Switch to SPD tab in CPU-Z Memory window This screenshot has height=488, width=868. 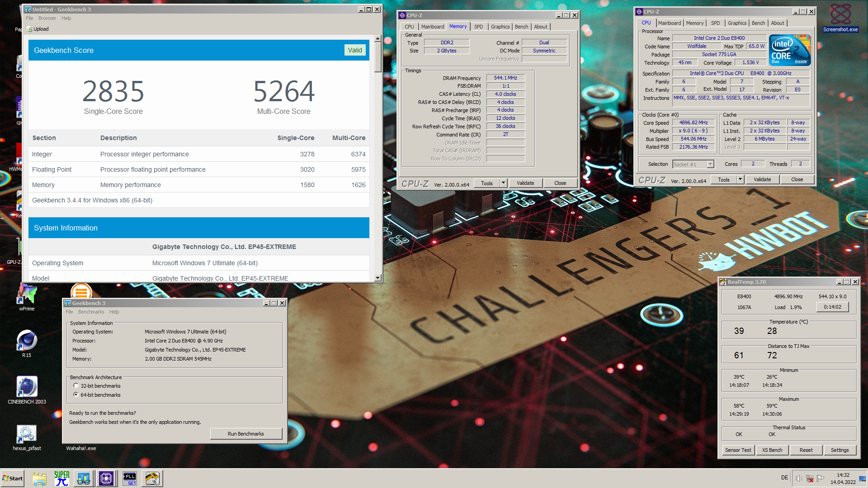(x=478, y=27)
